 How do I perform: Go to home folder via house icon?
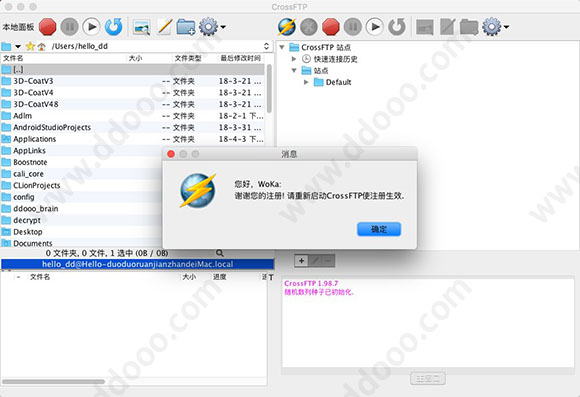pyautogui.click(x=41, y=46)
